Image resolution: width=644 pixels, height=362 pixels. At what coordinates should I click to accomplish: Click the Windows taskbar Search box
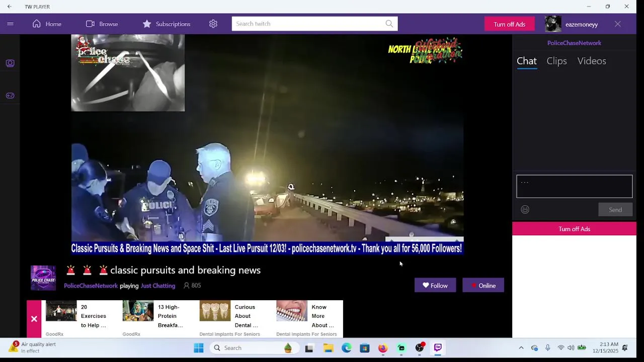coord(254,348)
